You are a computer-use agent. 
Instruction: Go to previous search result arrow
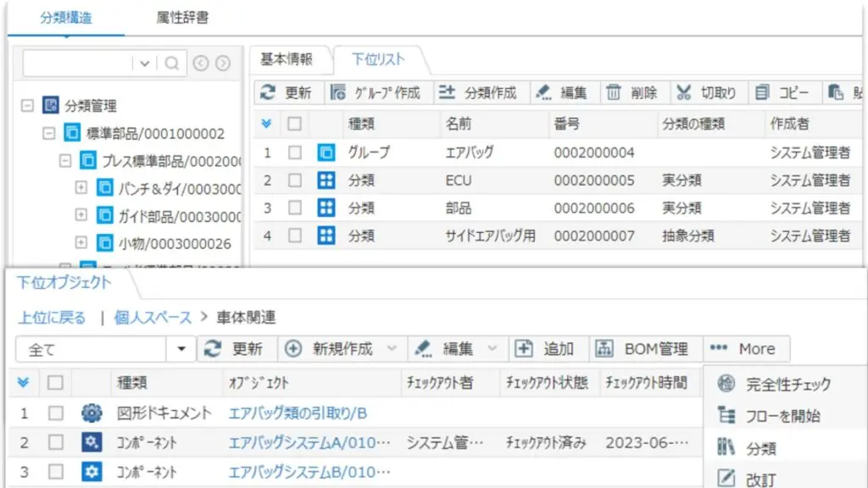tap(201, 64)
